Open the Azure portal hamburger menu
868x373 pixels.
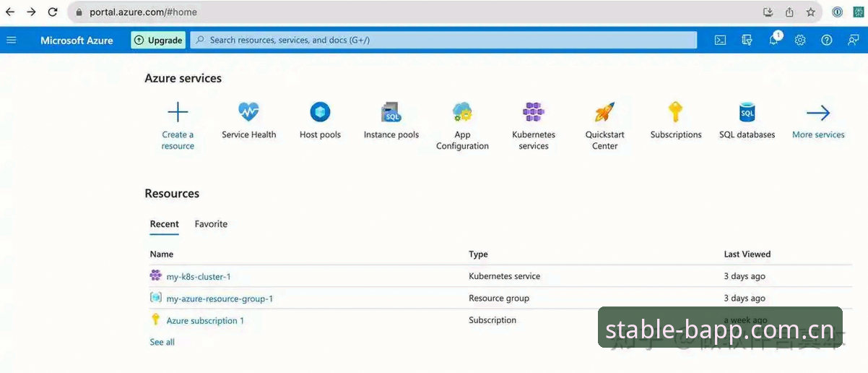tap(11, 40)
